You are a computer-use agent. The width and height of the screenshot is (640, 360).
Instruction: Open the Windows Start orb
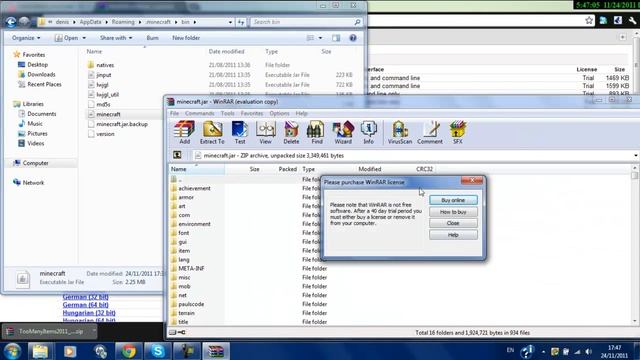click(12, 351)
